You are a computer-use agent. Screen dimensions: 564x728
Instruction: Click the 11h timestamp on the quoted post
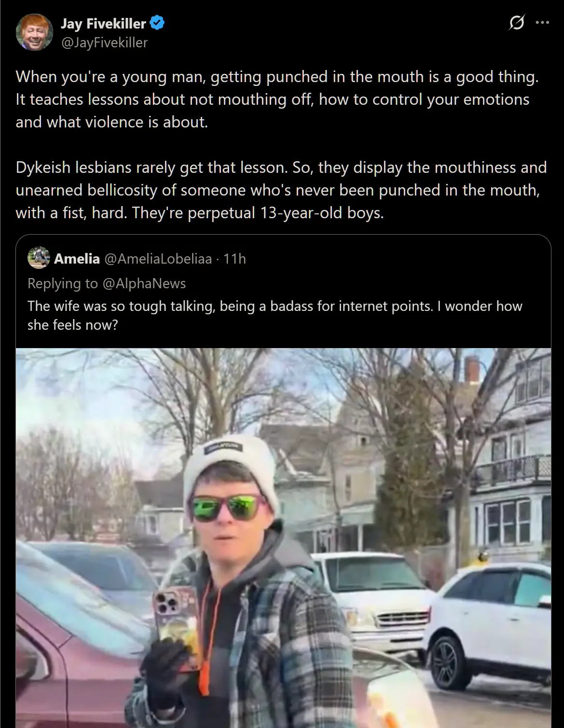[234, 259]
